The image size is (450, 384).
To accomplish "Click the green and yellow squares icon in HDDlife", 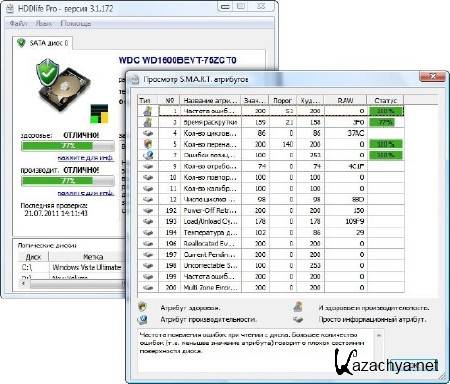I will click(x=99, y=114).
